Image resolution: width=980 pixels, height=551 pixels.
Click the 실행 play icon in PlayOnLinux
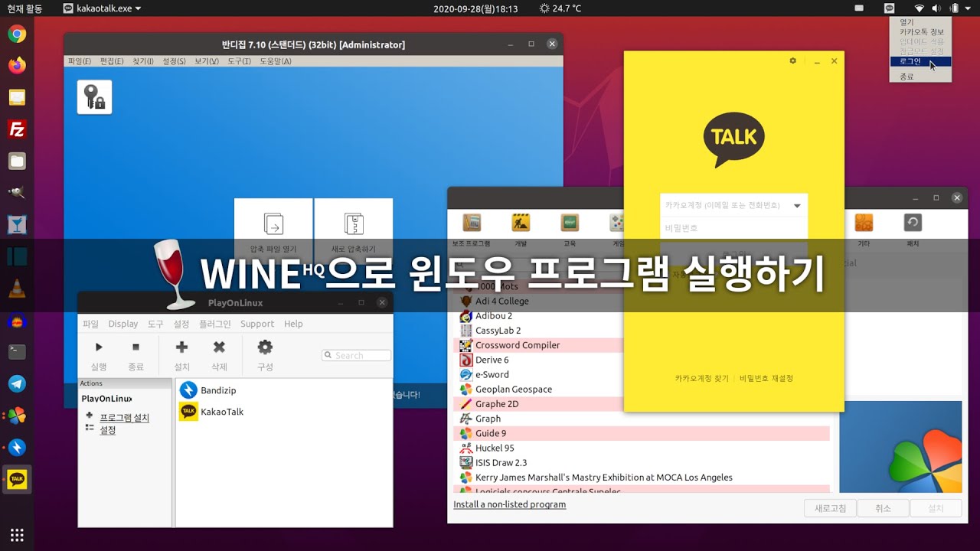pyautogui.click(x=99, y=347)
